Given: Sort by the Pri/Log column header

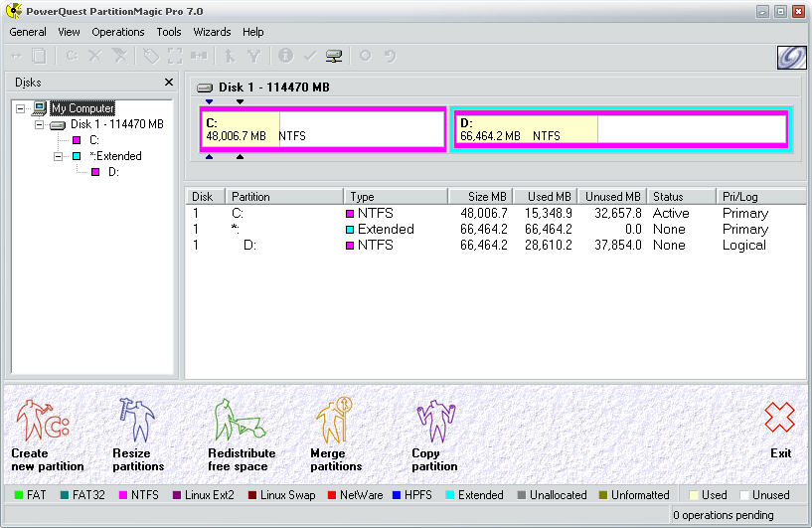Looking at the screenshot, I should pyautogui.click(x=761, y=197).
